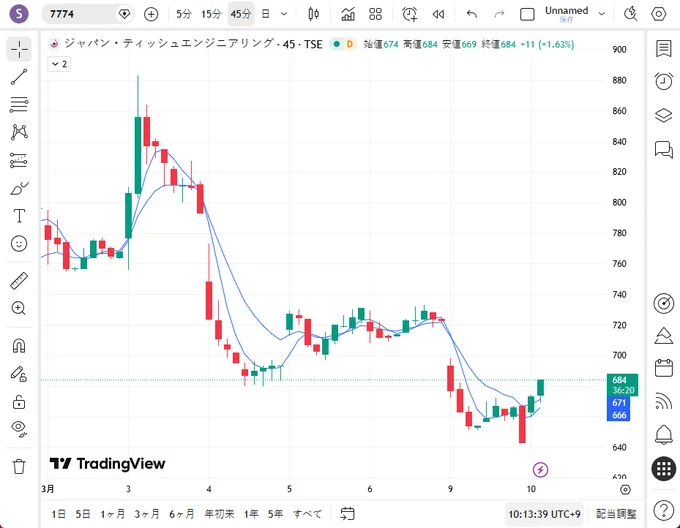
Task: Select the text annotation tool
Action: pyautogui.click(x=19, y=215)
